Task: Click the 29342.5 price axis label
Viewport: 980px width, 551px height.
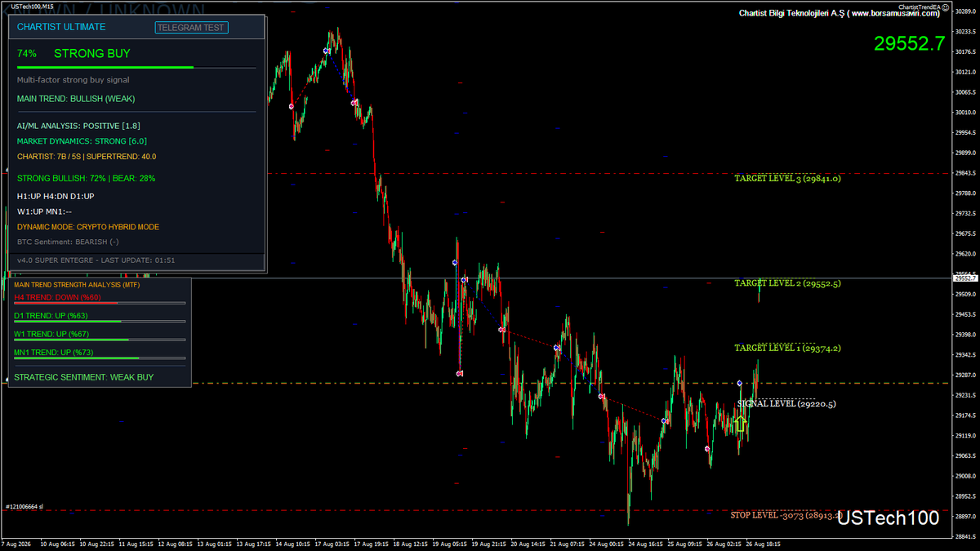Action: [x=964, y=355]
